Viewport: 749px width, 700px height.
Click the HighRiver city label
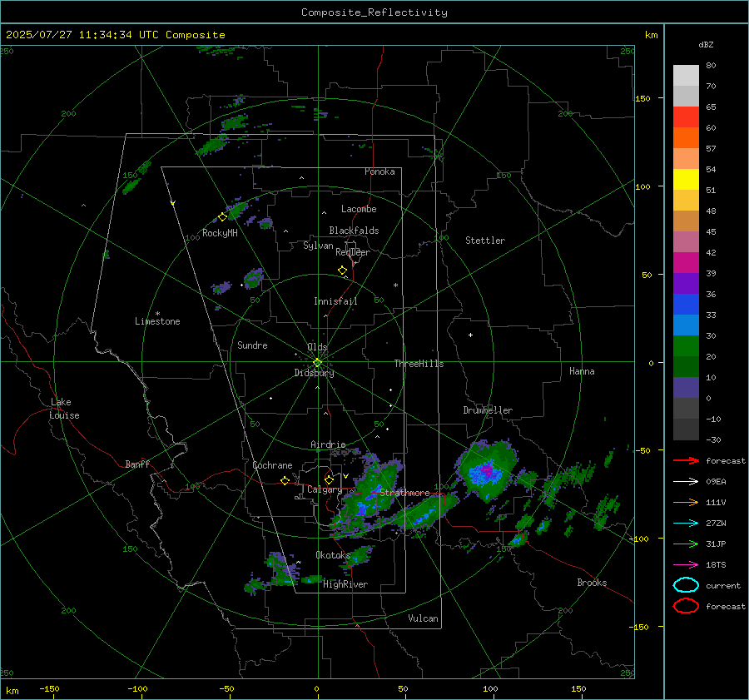[345, 584]
